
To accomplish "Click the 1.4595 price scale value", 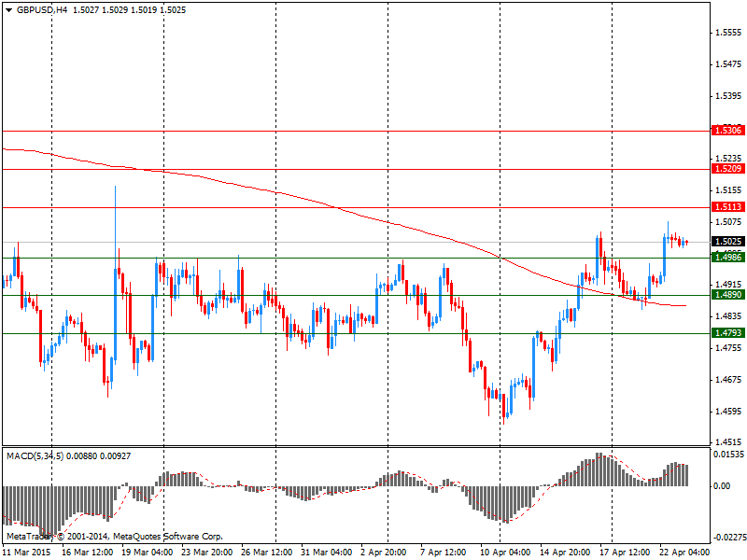I will point(728,412).
